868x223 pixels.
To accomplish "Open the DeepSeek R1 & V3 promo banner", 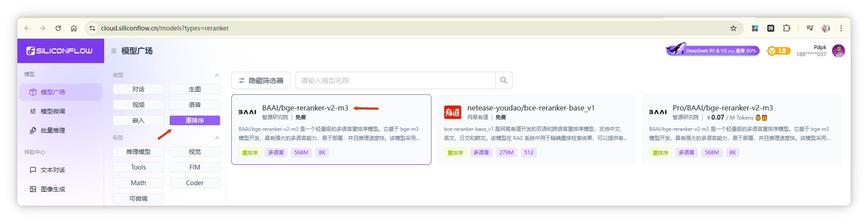I will pos(713,50).
